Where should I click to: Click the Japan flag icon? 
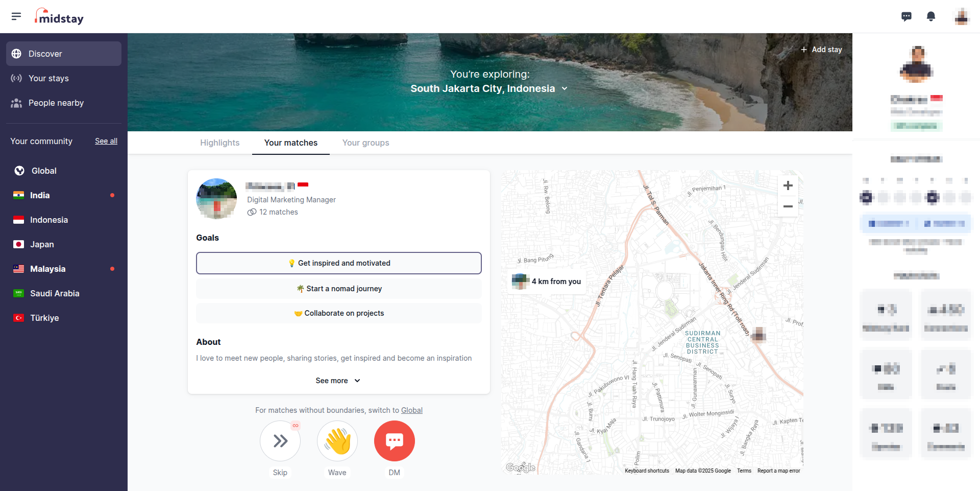(19, 244)
